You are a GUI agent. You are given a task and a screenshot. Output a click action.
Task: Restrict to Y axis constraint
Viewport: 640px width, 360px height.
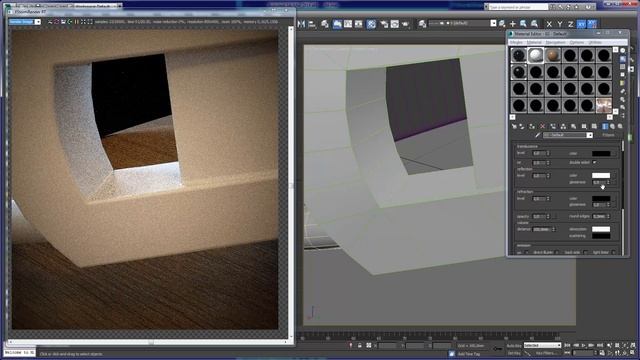coord(560,24)
